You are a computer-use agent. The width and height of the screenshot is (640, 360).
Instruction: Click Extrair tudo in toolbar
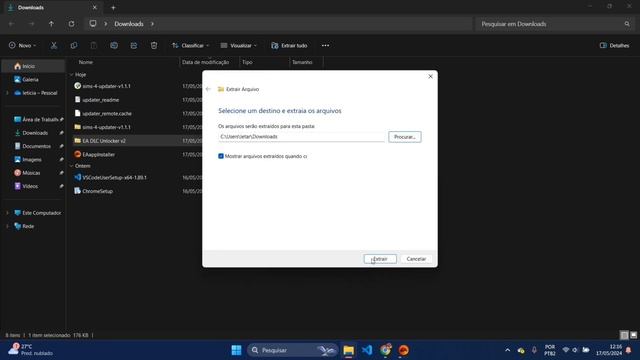point(289,45)
